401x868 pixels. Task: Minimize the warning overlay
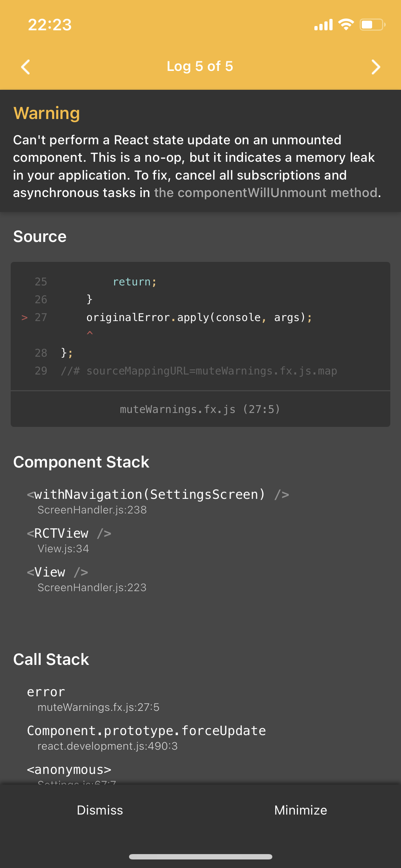tap(300, 810)
